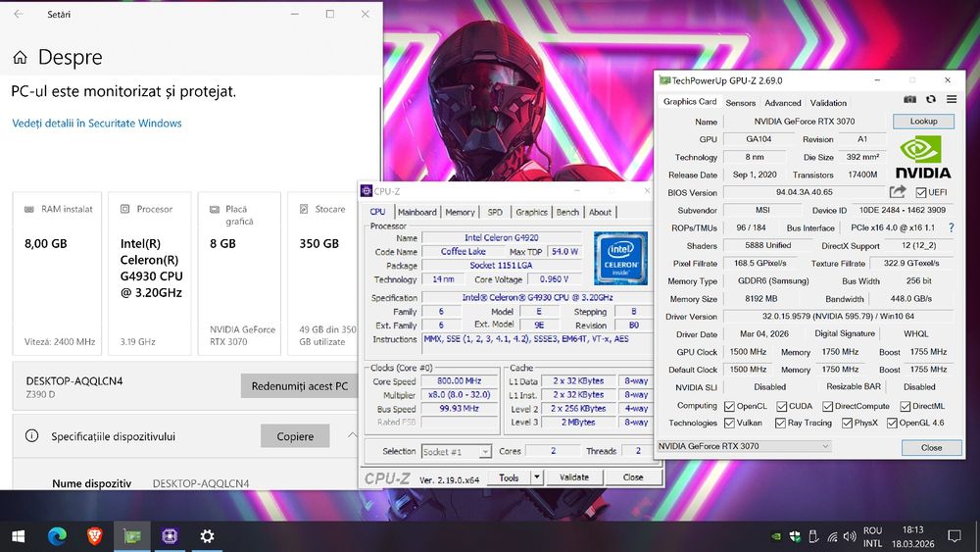Open Vedeți detalii în Securitate Windows link
This screenshot has height=552, width=980.
(97, 124)
